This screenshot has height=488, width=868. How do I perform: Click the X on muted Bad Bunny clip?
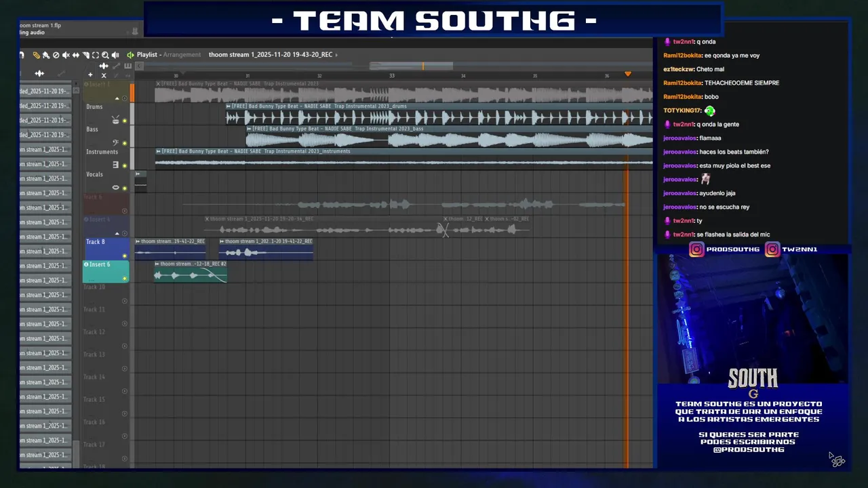coord(158,83)
